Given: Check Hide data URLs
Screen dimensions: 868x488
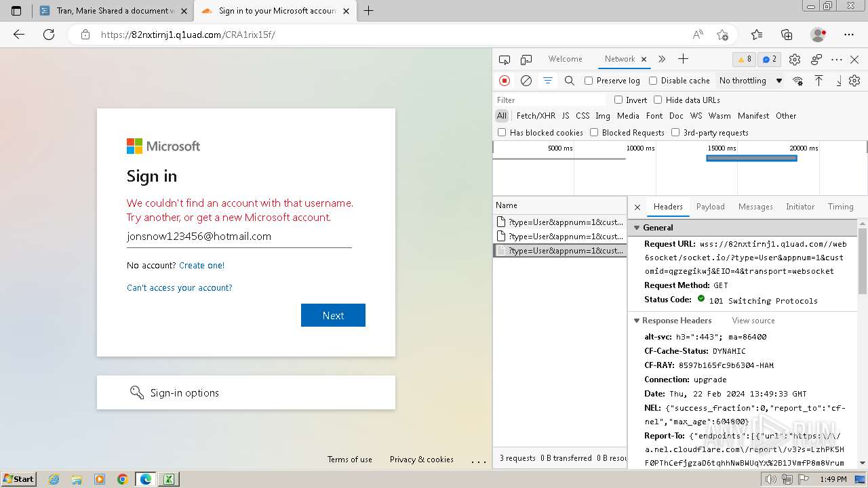Looking at the screenshot, I should click(658, 100).
